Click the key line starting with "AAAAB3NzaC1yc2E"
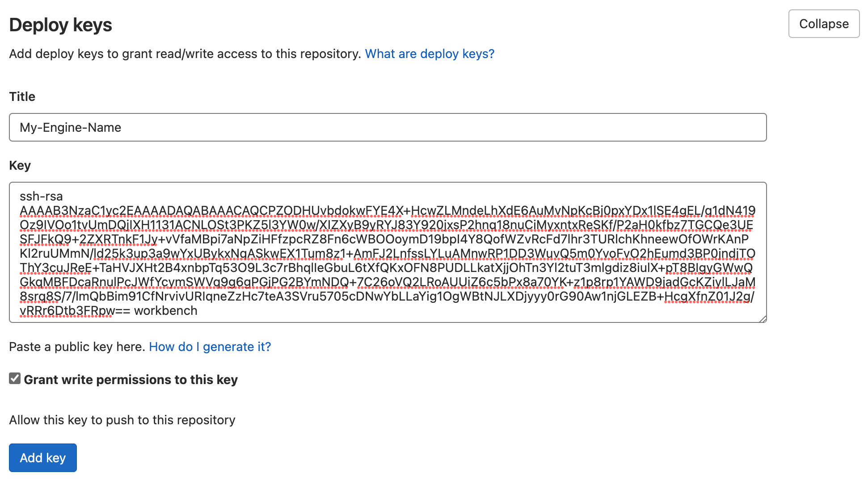This screenshot has width=868, height=485. click(x=387, y=211)
